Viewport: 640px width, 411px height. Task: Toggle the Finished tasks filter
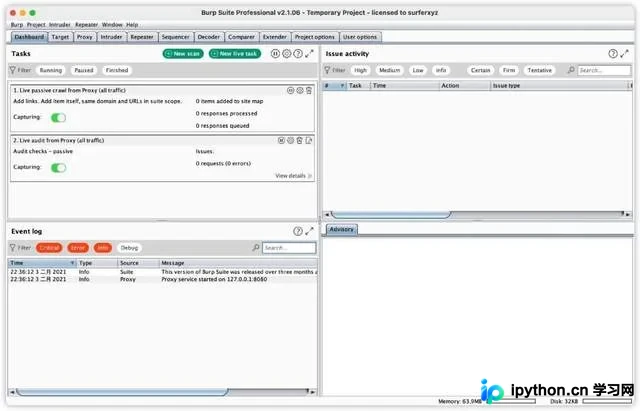[117, 70]
